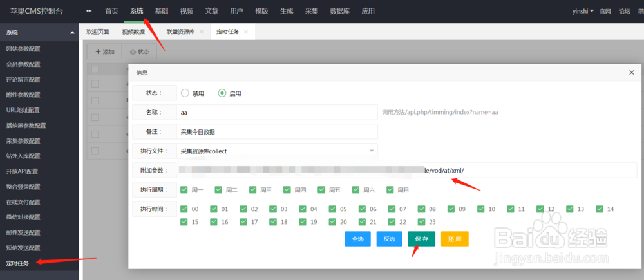644x280 pixels.
Task: Uncheck the 15 hour checkbox
Action: (184, 221)
